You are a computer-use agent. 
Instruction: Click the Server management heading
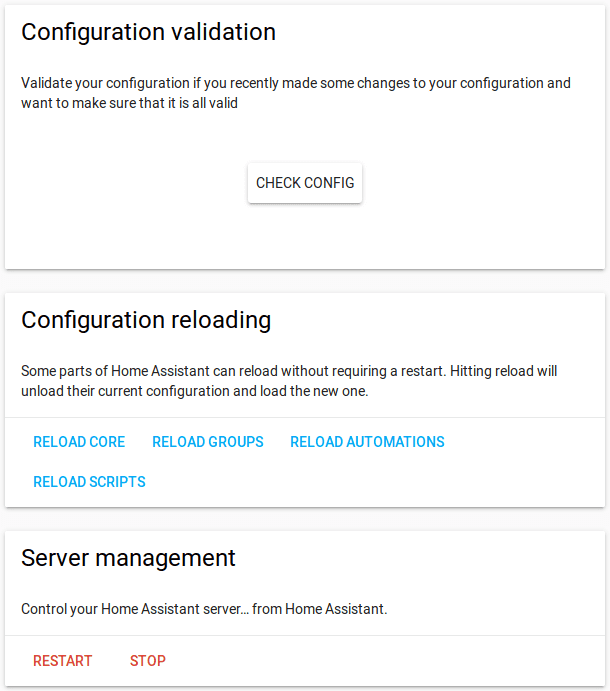click(x=128, y=557)
